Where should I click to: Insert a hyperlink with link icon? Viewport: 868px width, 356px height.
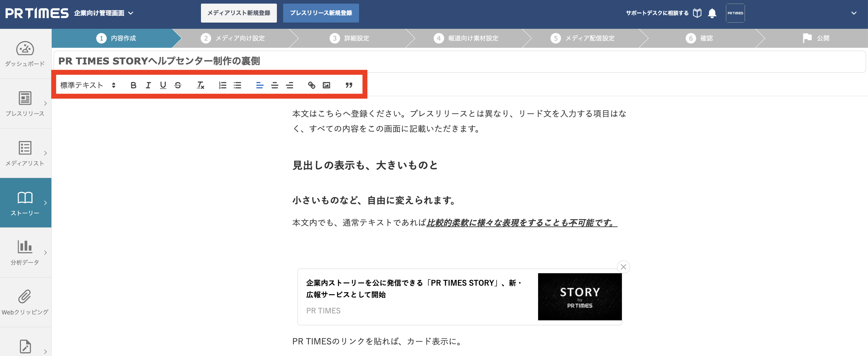click(x=312, y=85)
